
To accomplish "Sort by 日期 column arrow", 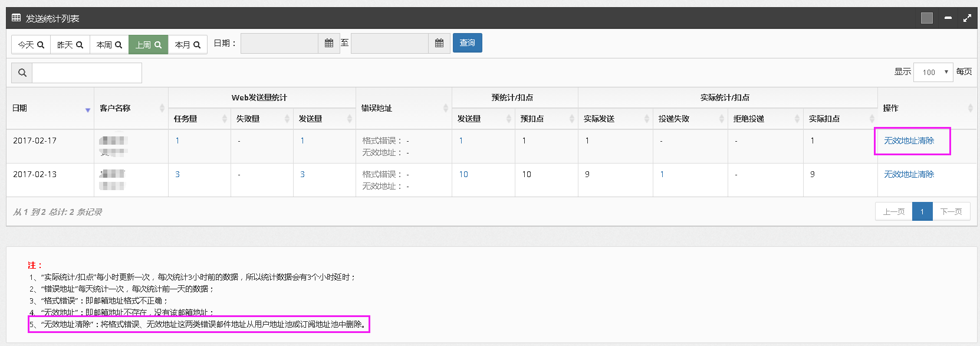I will pyautogui.click(x=88, y=110).
